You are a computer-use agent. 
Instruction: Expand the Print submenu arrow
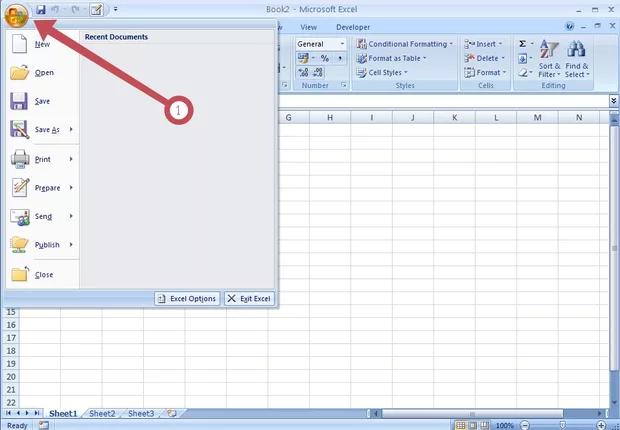[71, 159]
